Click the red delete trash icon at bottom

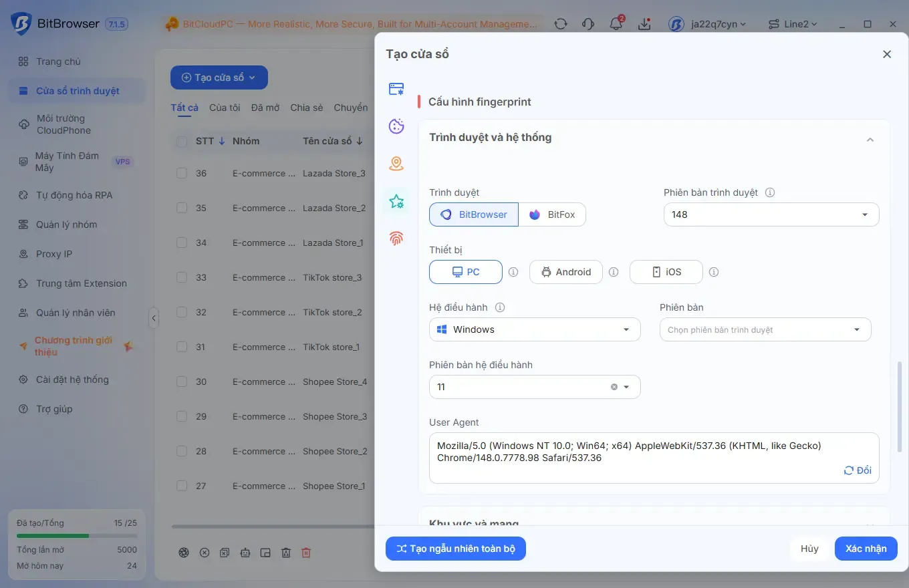tap(306, 553)
